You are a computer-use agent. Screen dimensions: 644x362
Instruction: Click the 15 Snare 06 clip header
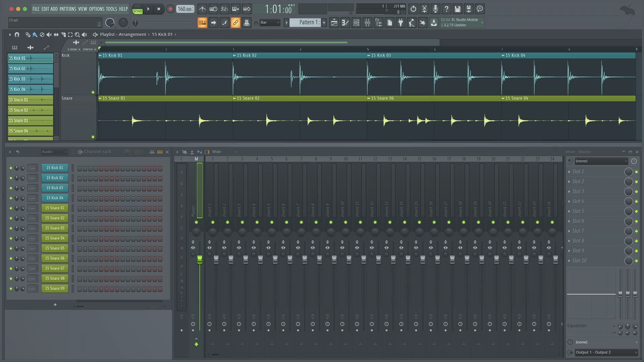pyautogui.click(x=434, y=98)
